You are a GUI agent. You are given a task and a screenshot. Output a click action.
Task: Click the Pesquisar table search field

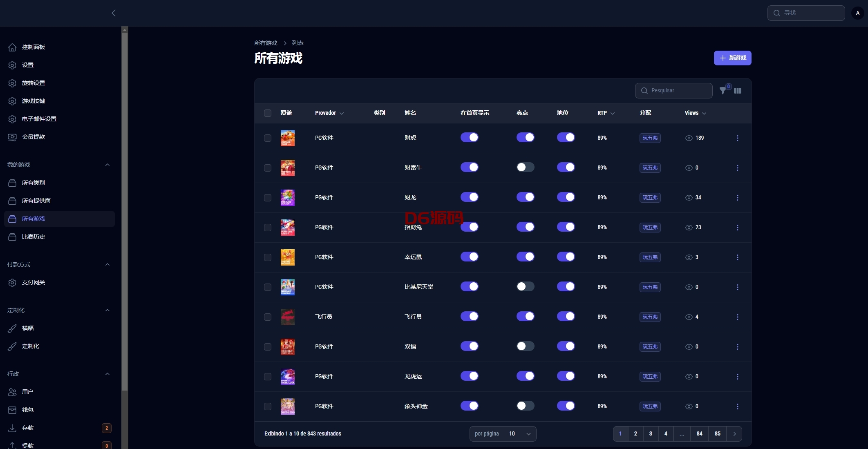coord(673,91)
